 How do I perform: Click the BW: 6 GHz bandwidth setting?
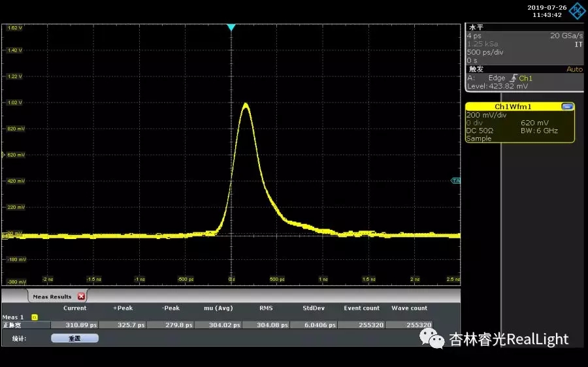coord(539,131)
